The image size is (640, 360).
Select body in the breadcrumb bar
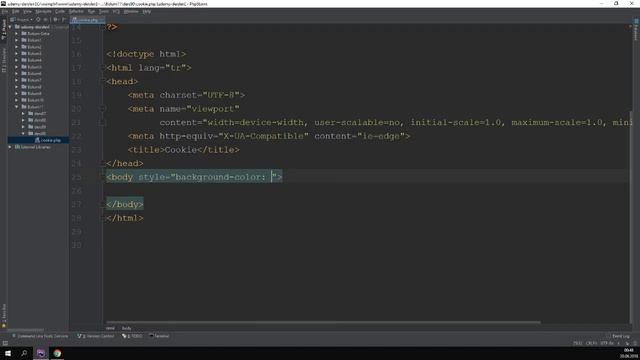(x=127, y=328)
